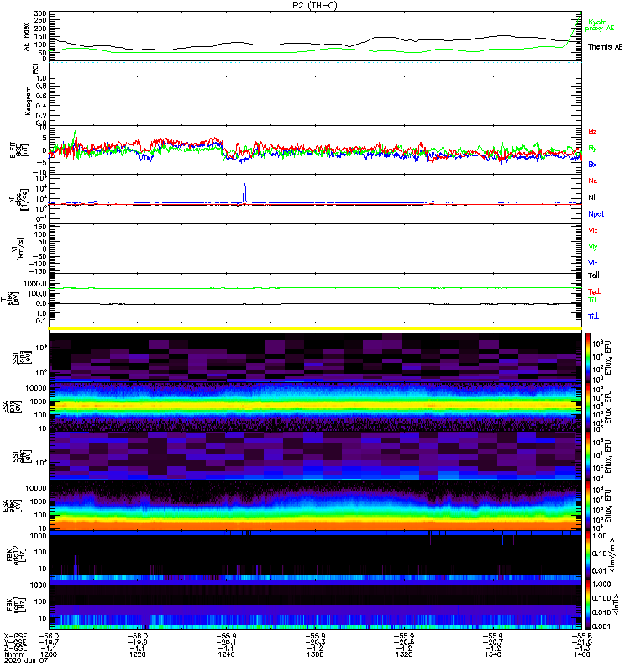Select the red Ne legend label
The height and width of the screenshot is (672, 630).
point(593,181)
